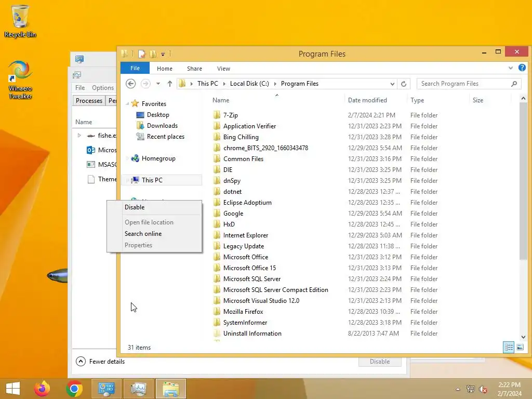Click the Windows Start button
Image resolution: width=532 pixels, height=399 pixels.
13,389
